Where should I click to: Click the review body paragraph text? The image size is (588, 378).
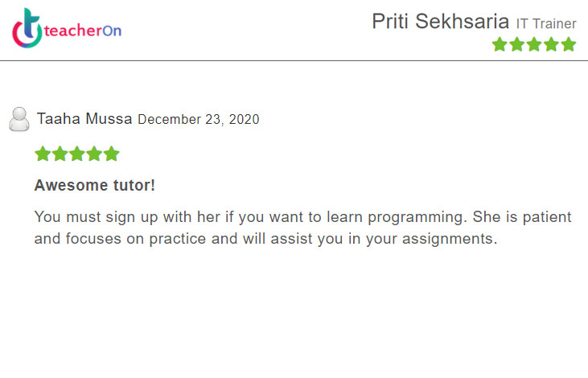(302, 228)
